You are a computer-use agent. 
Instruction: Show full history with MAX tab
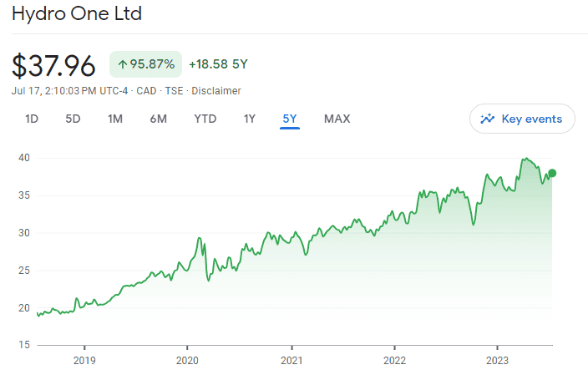337,119
